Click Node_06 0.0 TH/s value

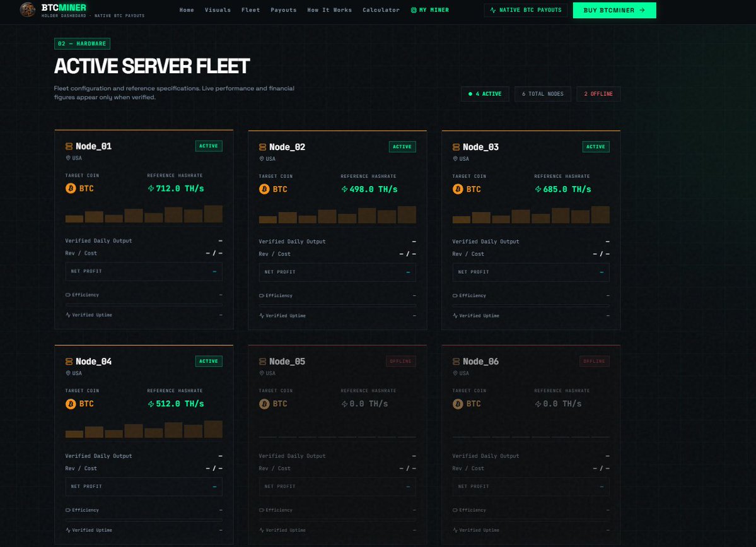click(x=562, y=404)
